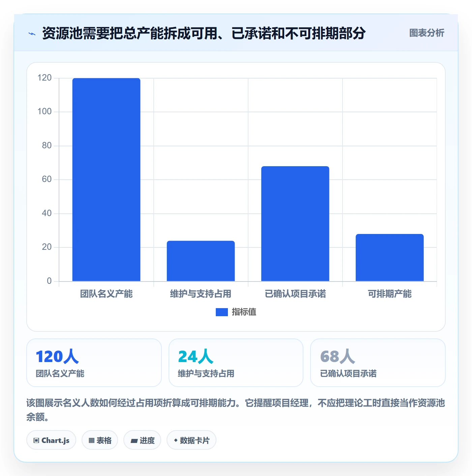The height and width of the screenshot is (476, 472).
Task: Click the chart title 资源池需要把总产能拆成
Action: 204,33
